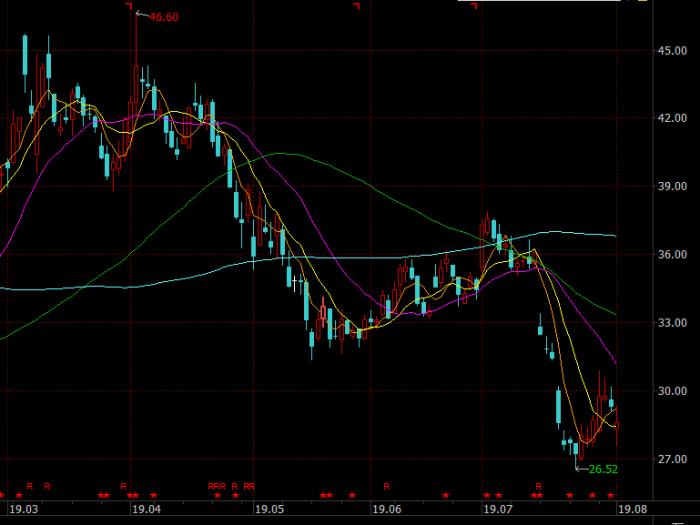
Task: Click the only star within 19.06 month
Action: (446, 495)
